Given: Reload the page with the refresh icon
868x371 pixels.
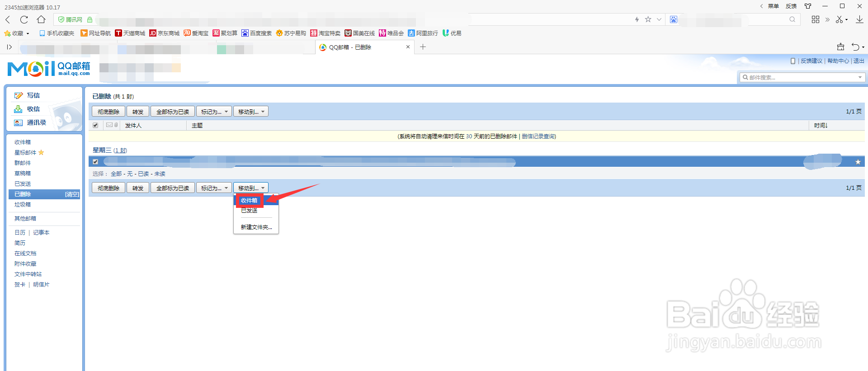Looking at the screenshot, I should click(24, 19).
